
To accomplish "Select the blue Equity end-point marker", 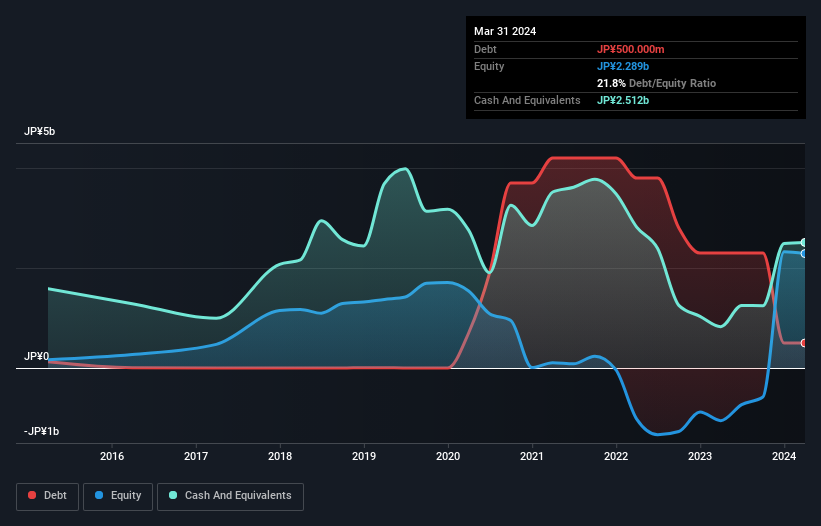I will point(804,254).
